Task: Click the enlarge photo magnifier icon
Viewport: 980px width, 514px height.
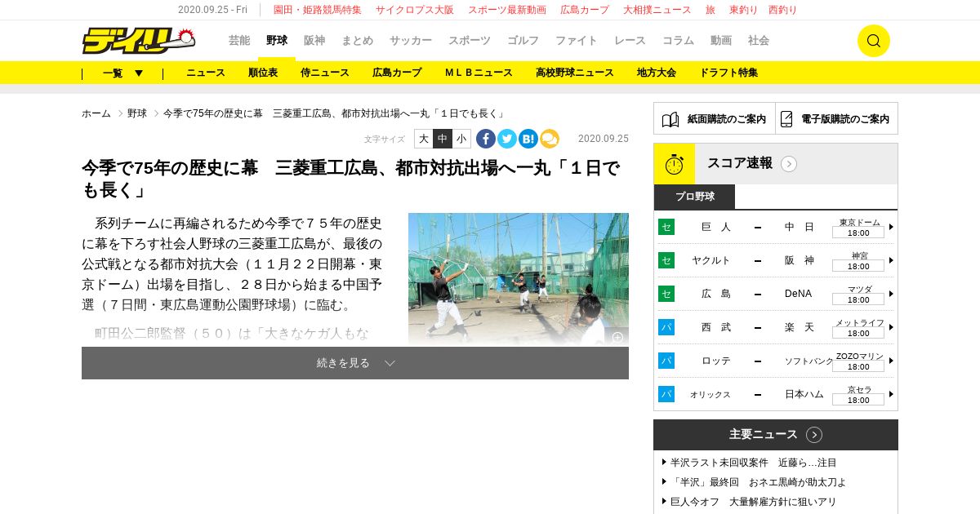Action: (617, 337)
